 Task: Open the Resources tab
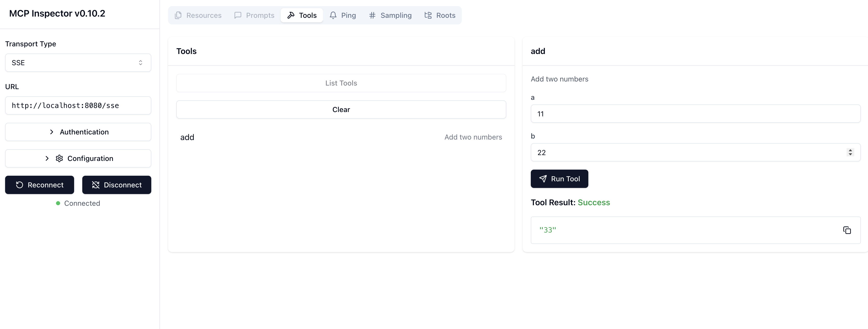(198, 15)
